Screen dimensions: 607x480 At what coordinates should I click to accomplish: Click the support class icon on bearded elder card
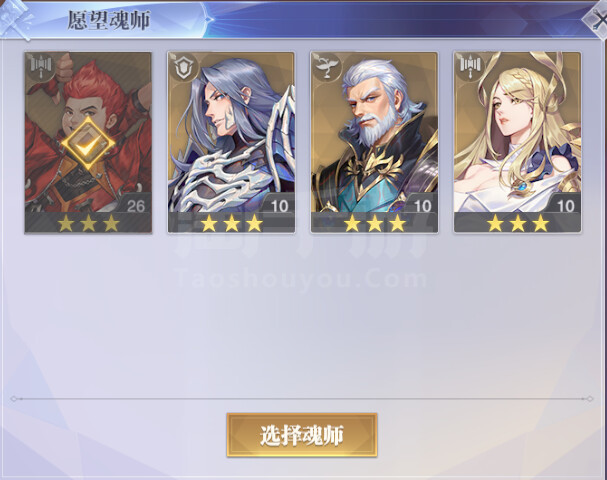(327, 67)
